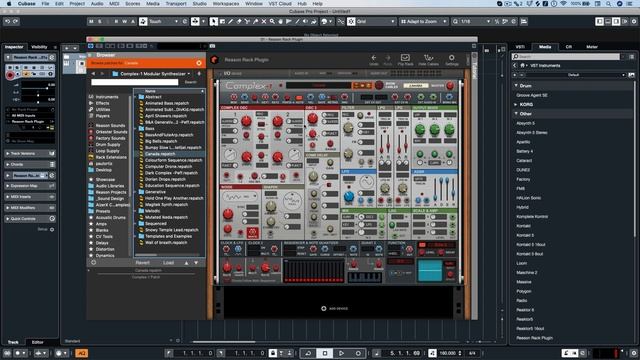
Task: Select the Split scissors tool
Action: click(x=247, y=21)
